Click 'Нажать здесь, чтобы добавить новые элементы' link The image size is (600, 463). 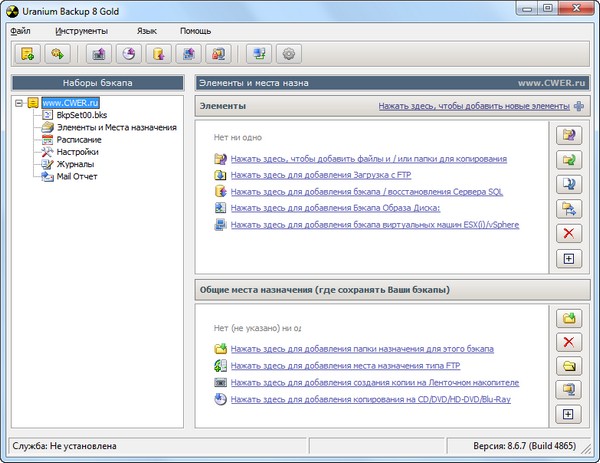(x=474, y=105)
